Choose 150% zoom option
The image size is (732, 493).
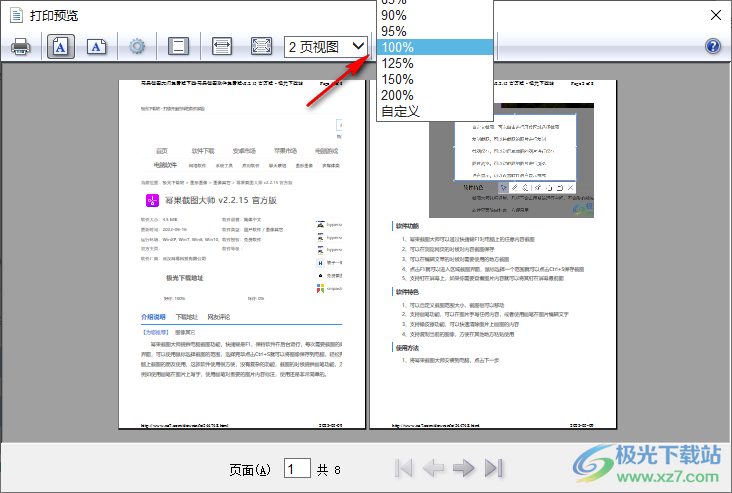[x=435, y=79]
